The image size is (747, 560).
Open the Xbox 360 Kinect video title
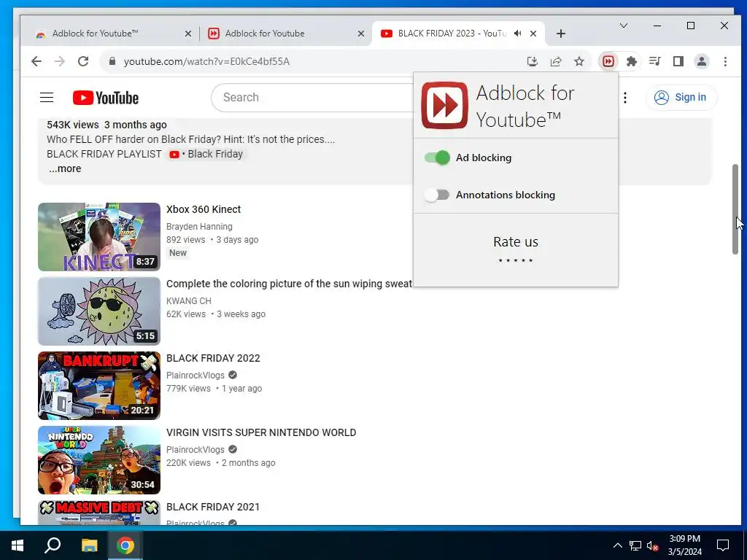coord(204,209)
